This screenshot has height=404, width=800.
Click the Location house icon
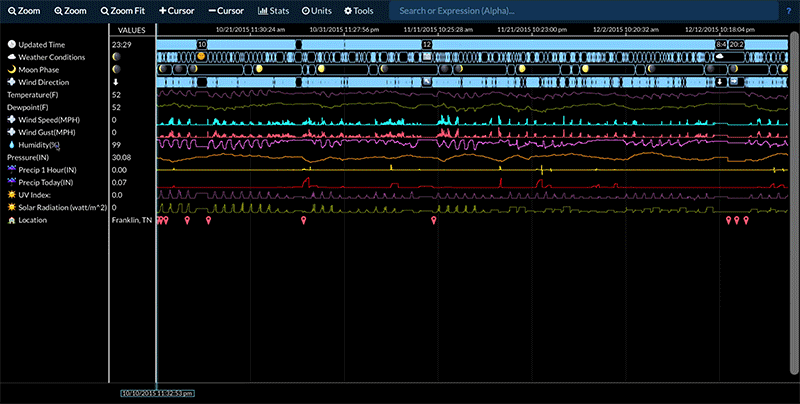(x=12, y=219)
